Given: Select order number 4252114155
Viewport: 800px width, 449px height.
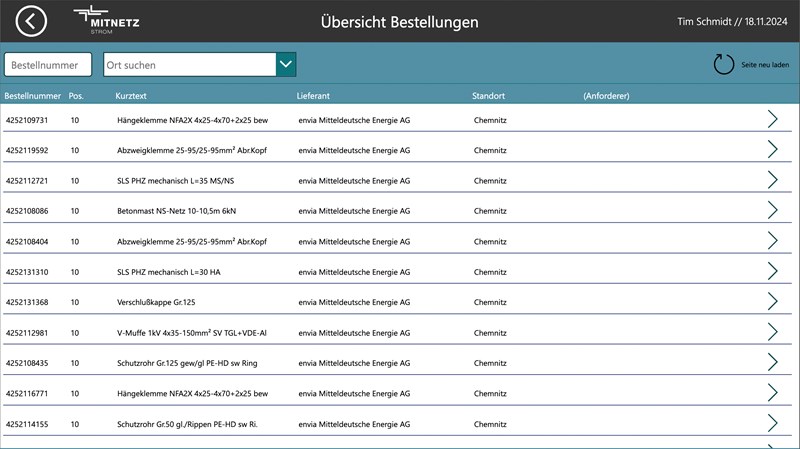Looking at the screenshot, I should pyautogui.click(x=27, y=424).
